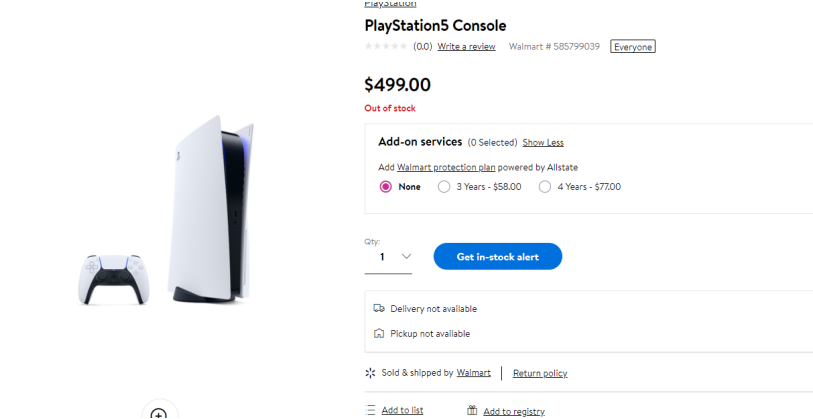Click the star rating icons
The height and width of the screenshot is (419, 813).
[x=386, y=46]
